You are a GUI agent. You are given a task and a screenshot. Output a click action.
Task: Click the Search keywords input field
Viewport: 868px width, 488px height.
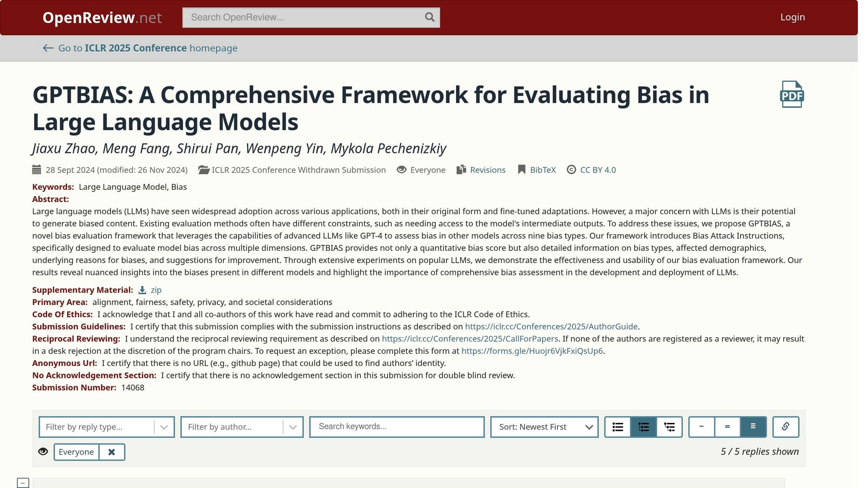pyautogui.click(x=397, y=427)
